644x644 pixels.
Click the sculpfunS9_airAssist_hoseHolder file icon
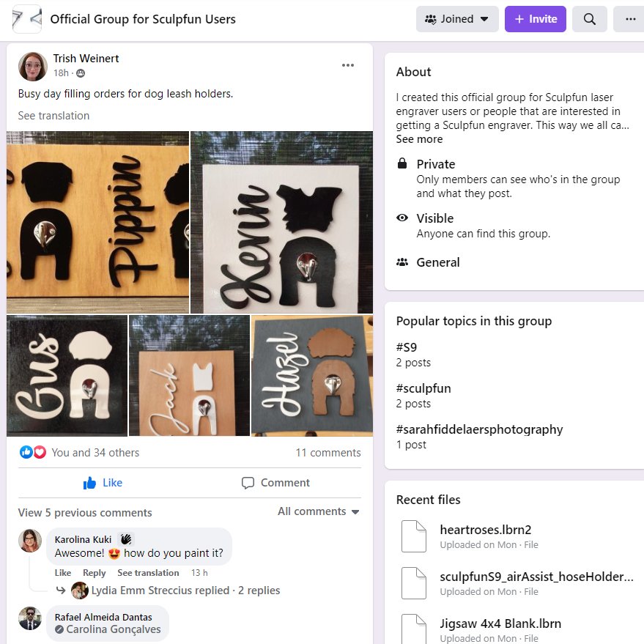pyautogui.click(x=414, y=582)
